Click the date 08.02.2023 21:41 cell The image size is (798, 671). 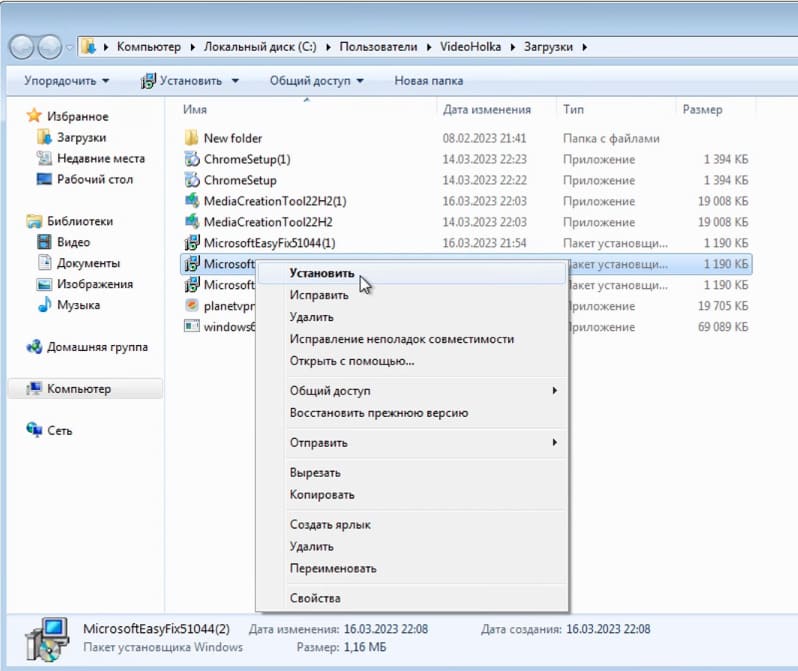click(484, 138)
